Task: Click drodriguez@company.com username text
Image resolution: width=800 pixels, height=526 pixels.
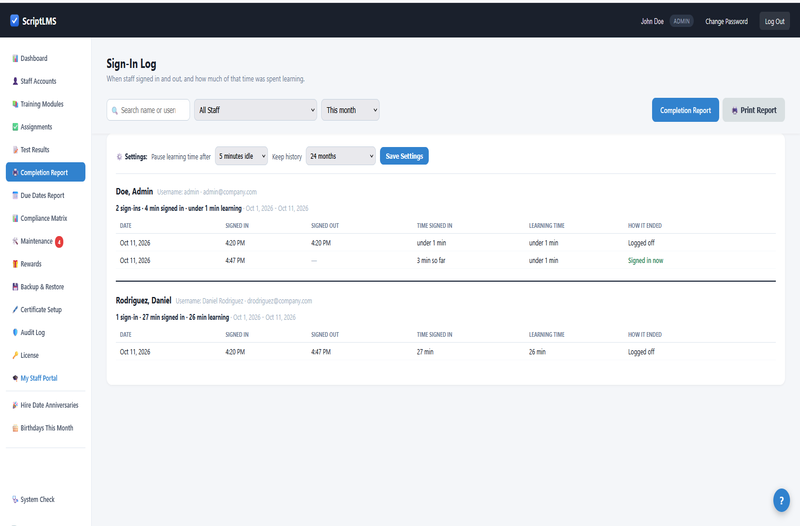Action: pyautogui.click(x=243, y=301)
